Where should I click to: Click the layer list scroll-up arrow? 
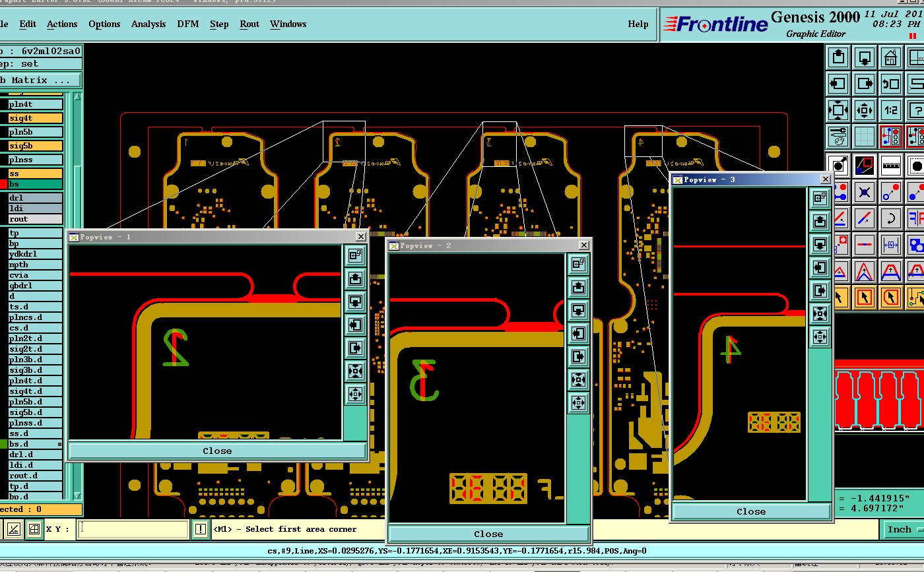tap(77, 98)
